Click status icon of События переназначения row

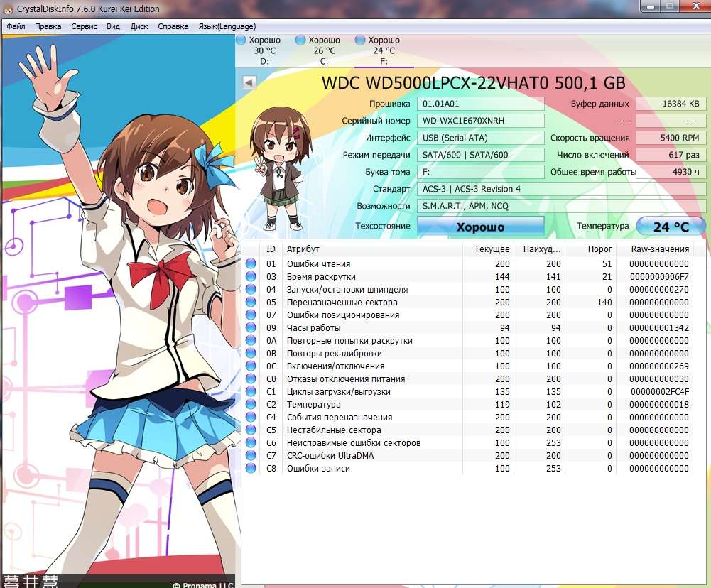(251, 417)
